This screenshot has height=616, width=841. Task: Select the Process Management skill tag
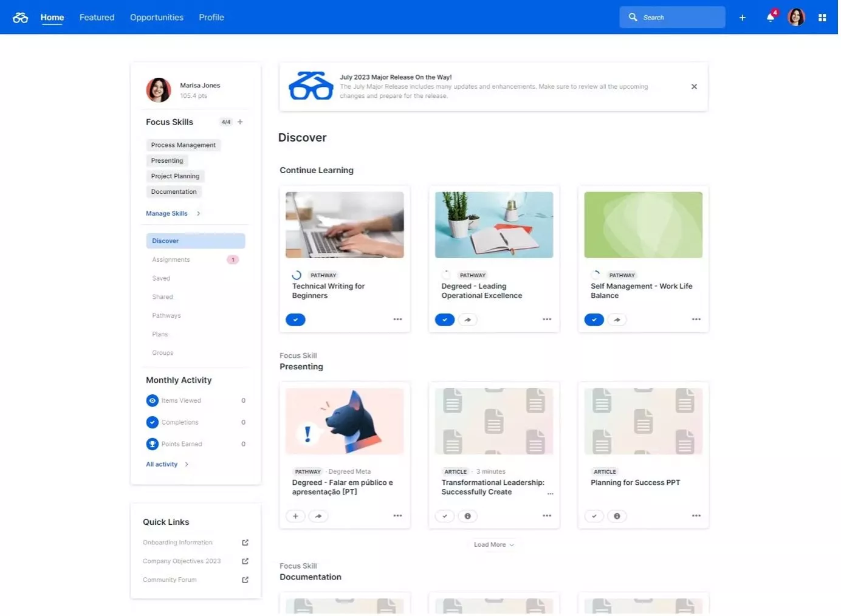click(x=184, y=145)
